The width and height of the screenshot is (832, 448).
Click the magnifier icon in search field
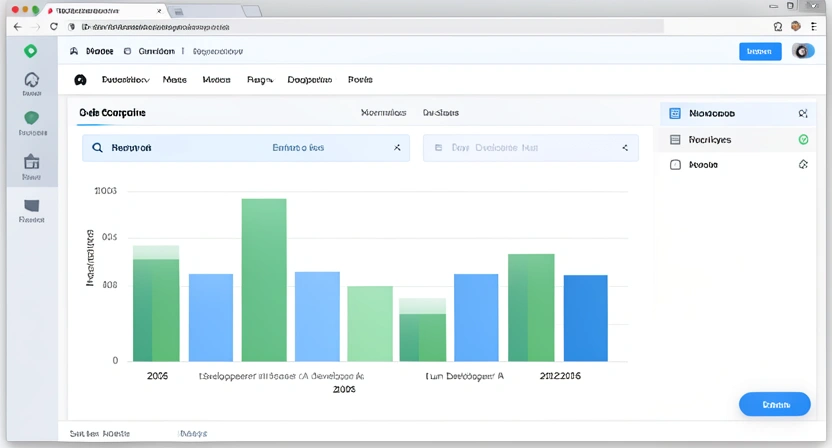(97, 148)
